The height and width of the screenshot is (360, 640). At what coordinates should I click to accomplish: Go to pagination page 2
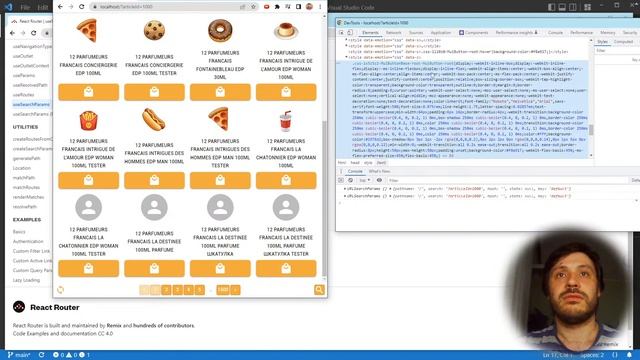click(166, 290)
